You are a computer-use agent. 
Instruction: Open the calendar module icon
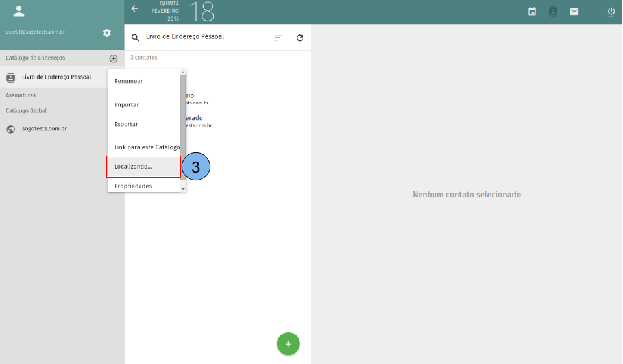pos(532,12)
